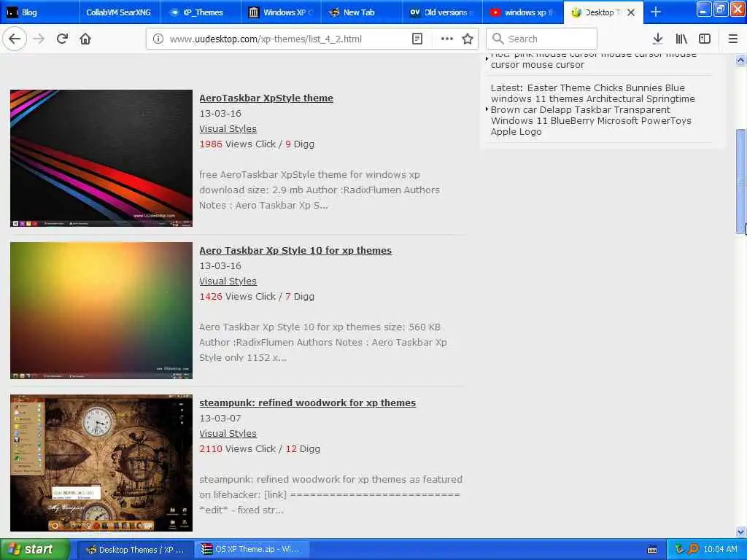Close the Desktop Themes tab
This screenshot has height=560, width=747.
click(631, 12)
